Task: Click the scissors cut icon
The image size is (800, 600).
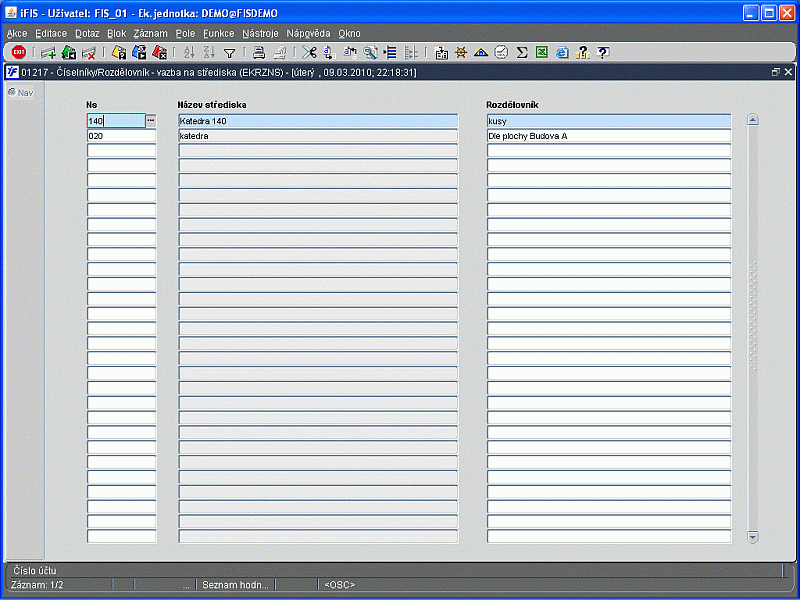Action: point(309,53)
